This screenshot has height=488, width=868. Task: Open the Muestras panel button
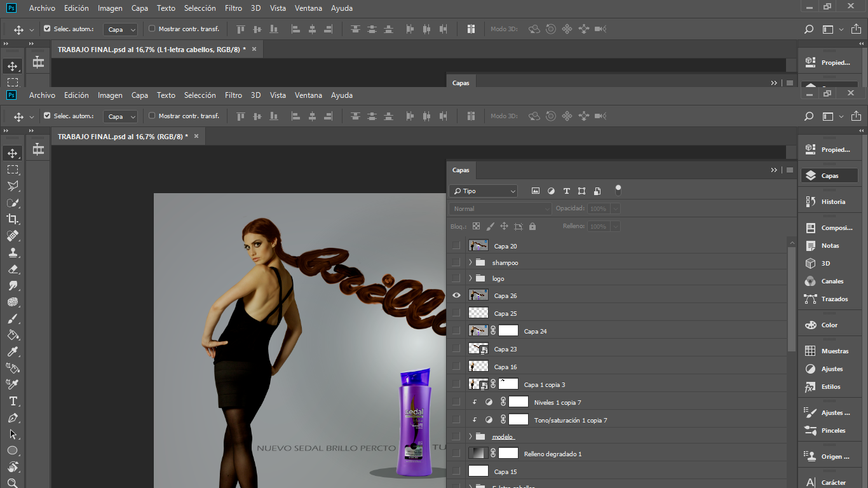(828, 351)
